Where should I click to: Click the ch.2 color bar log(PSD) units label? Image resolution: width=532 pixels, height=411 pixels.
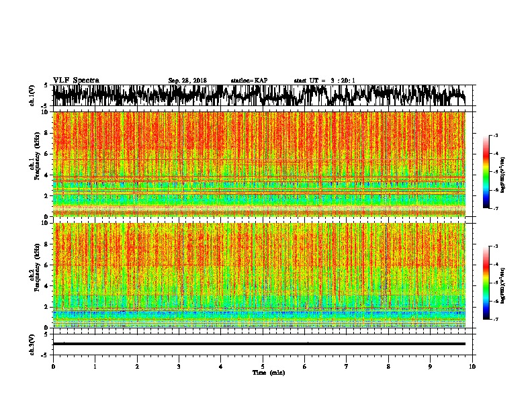pos(503,286)
